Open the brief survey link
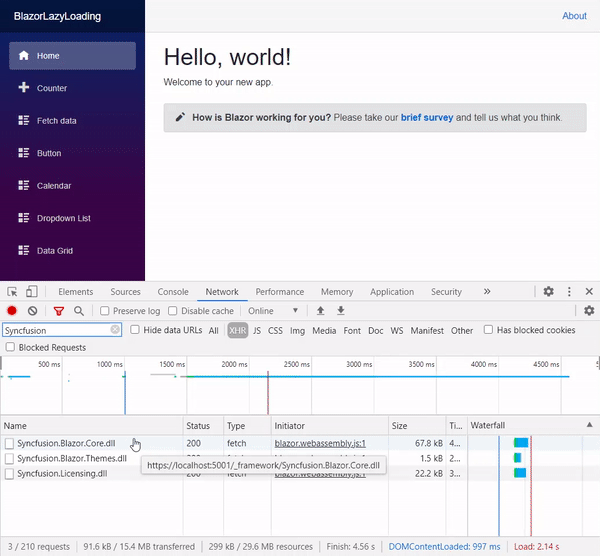This screenshot has height=556, width=600. click(426, 117)
